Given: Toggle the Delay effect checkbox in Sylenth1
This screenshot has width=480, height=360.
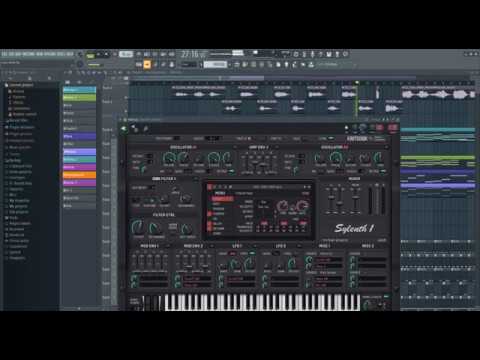Looking at the screenshot, I should [209, 223].
